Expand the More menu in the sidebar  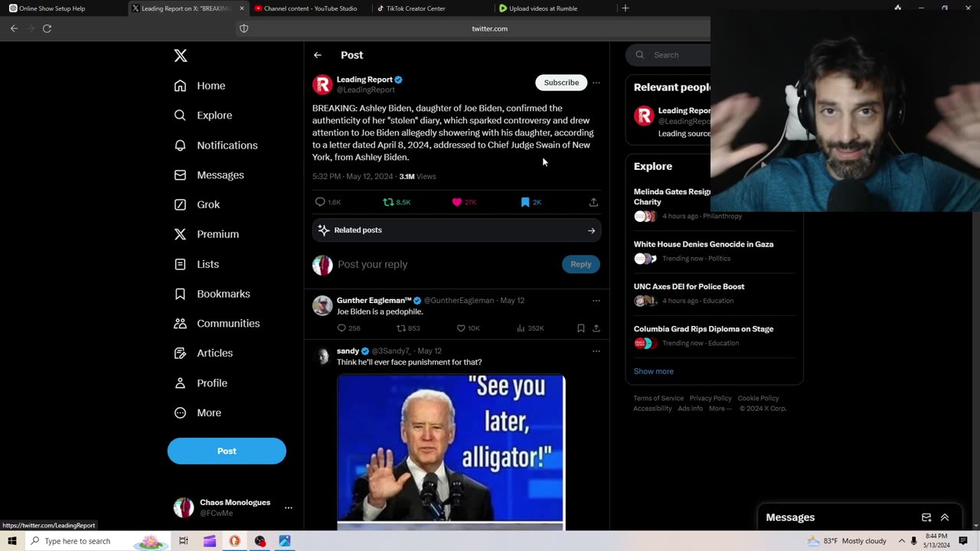click(x=198, y=412)
